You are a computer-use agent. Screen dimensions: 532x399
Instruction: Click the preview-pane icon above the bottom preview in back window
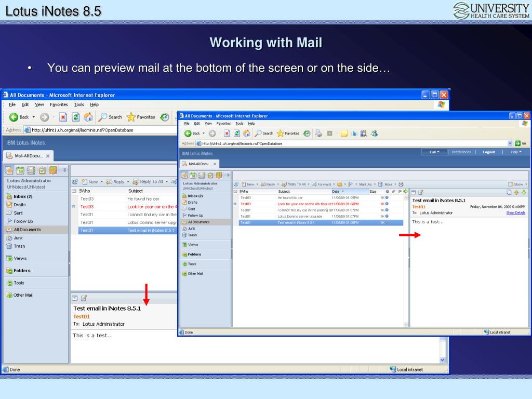(x=75, y=298)
